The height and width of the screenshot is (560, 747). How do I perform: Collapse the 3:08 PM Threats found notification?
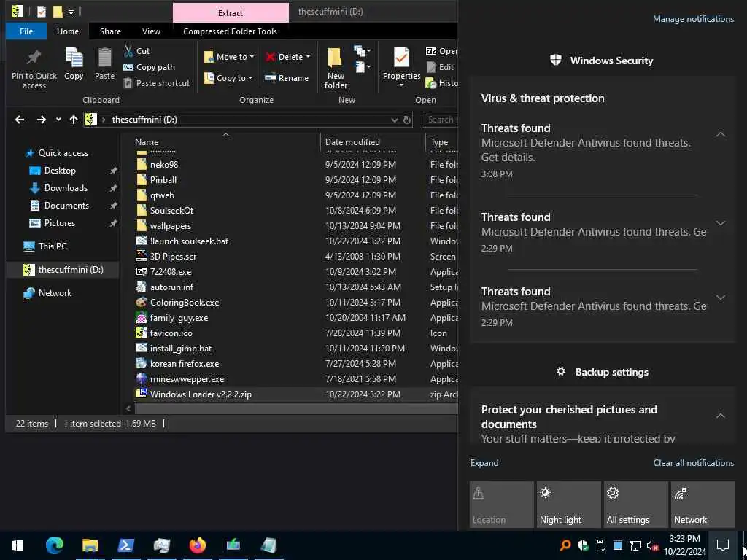[x=721, y=135]
